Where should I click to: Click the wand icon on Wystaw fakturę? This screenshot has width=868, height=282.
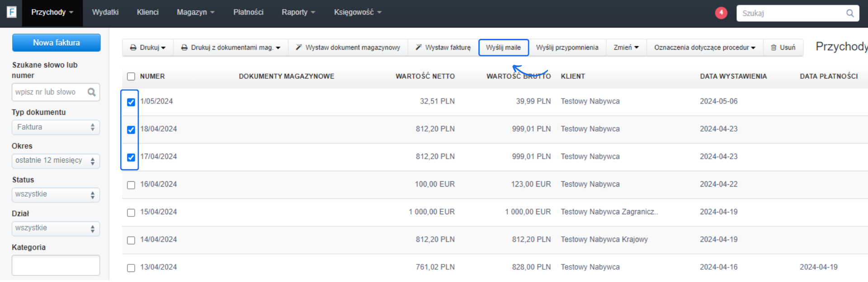tap(419, 47)
